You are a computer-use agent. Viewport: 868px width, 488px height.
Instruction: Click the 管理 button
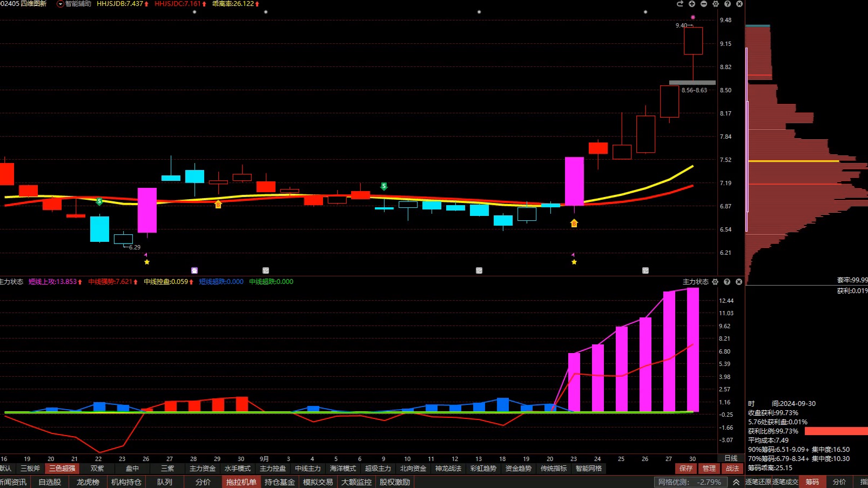click(x=709, y=469)
